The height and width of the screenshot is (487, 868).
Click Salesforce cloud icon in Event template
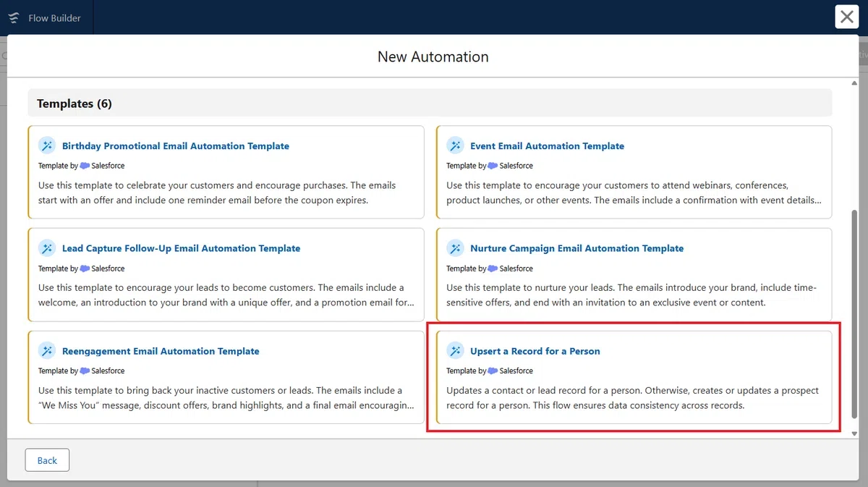coord(493,166)
